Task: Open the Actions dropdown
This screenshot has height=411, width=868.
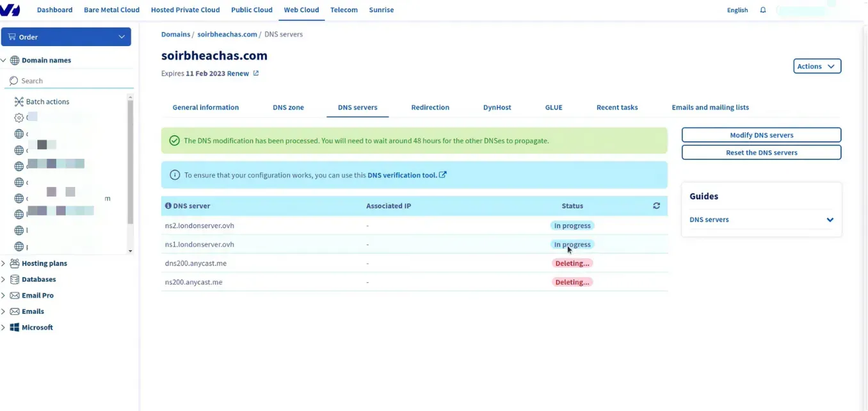Action: point(817,66)
